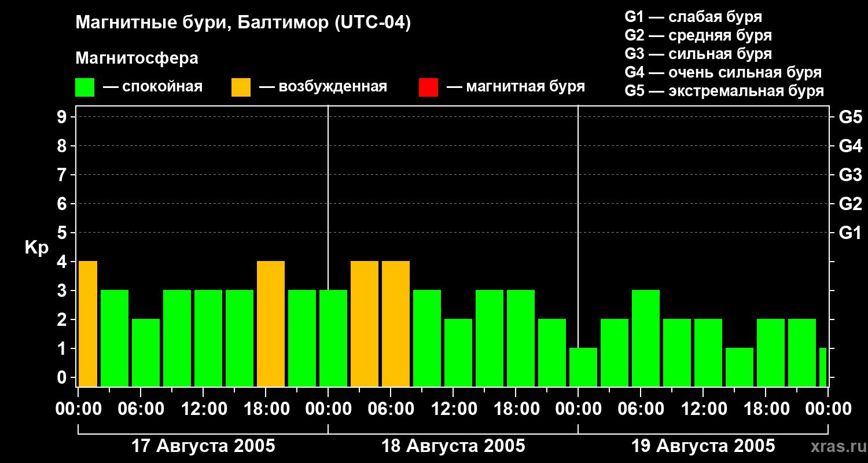The image size is (868, 463).
Task: Click the '18:00' time label under 17 August
Action: point(267,409)
